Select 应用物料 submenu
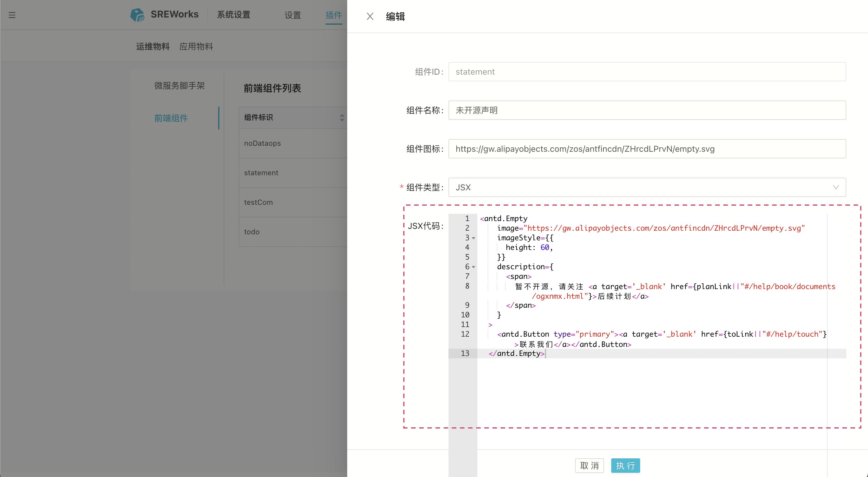The width and height of the screenshot is (868, 477). [x=196, y=46]
